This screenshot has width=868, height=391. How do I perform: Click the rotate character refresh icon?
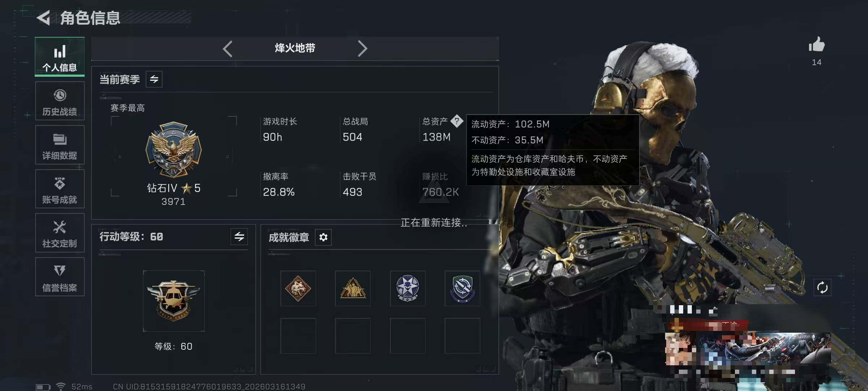tap(822, 288)
